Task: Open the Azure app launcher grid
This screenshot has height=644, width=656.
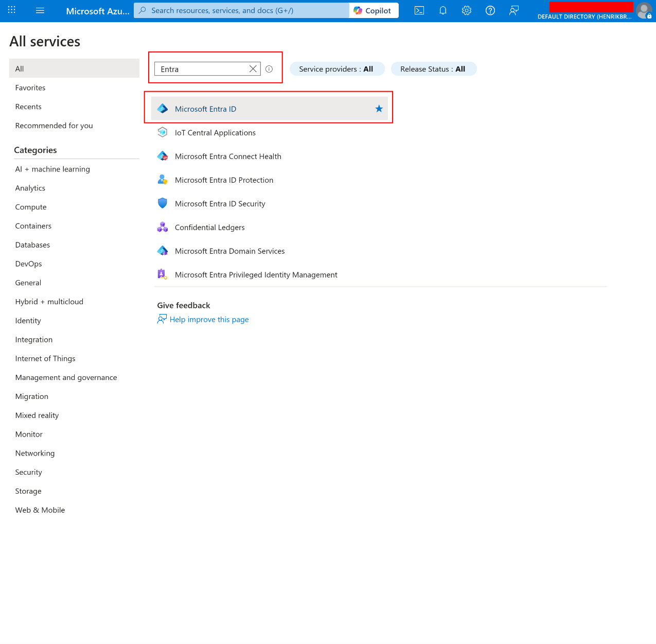Action: pos(11,10)
